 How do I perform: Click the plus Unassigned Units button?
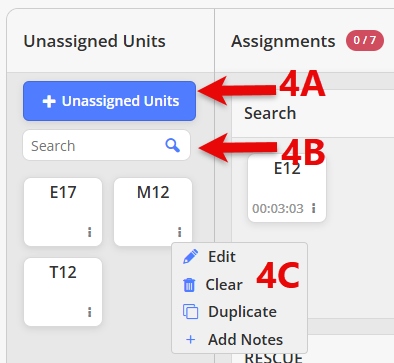109,101
